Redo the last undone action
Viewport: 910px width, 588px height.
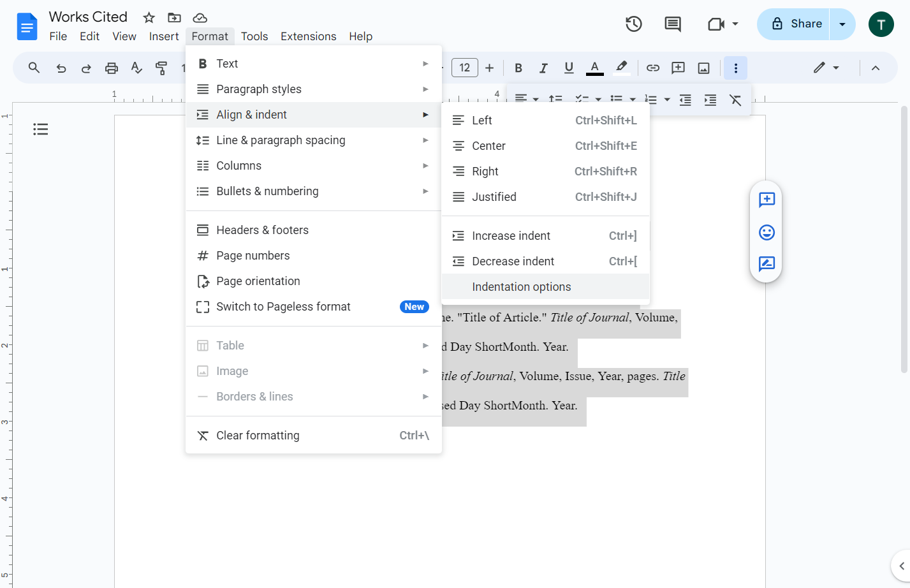86,68
